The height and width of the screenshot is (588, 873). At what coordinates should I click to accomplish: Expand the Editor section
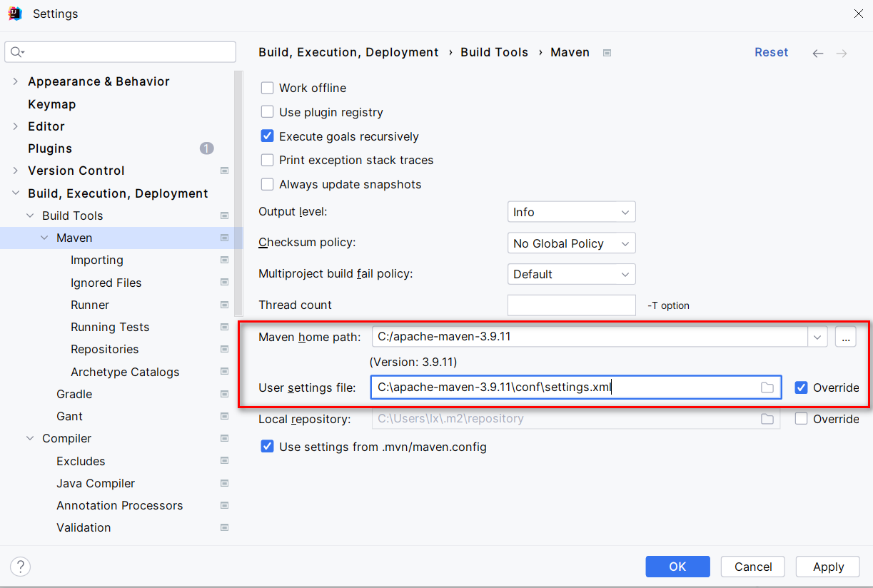point(16,126)
